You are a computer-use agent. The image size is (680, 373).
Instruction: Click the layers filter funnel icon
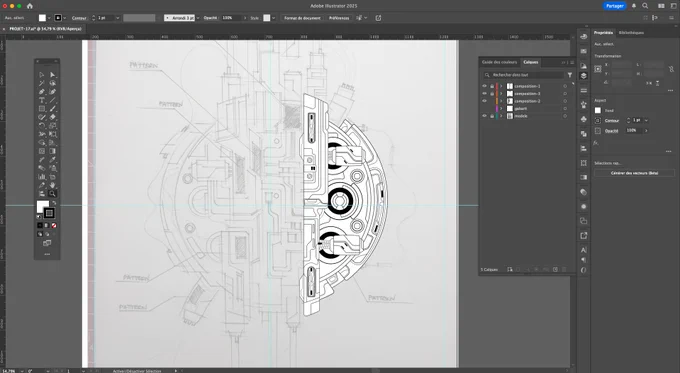coord(570,75)
